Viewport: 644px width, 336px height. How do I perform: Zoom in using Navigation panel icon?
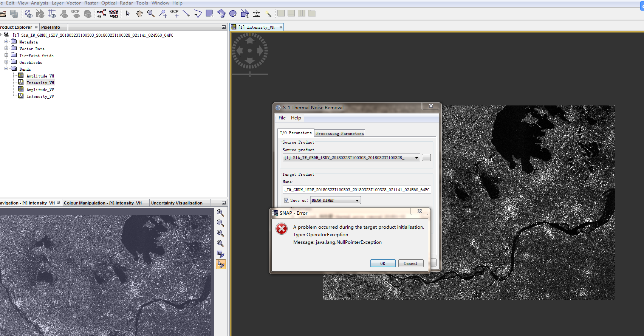point(220,213)
